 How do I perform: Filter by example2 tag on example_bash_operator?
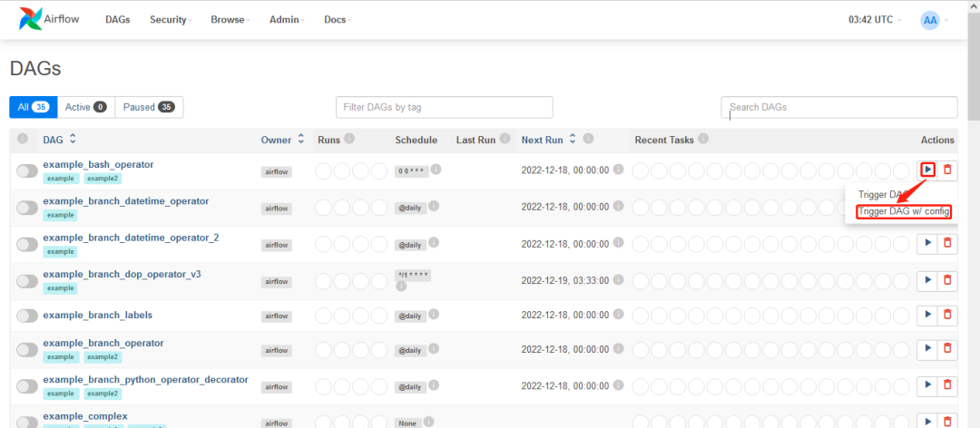point(103,178)
